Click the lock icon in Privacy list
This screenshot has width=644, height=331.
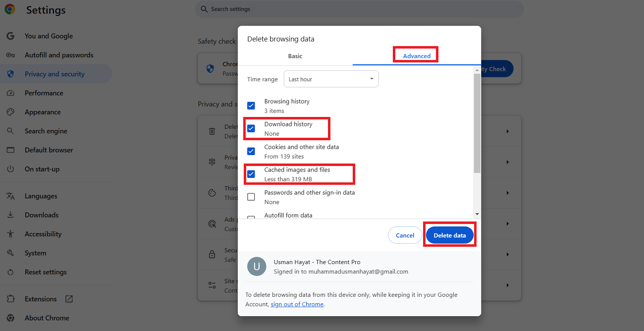[x=212, y=254]
